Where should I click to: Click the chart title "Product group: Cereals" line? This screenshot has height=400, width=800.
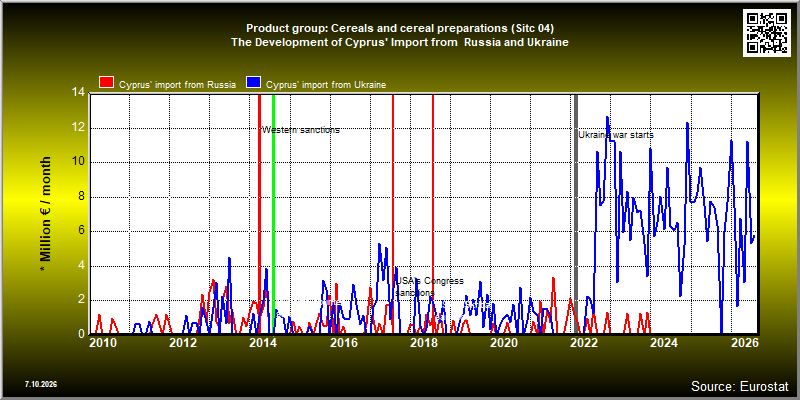[x=400, y=28]
